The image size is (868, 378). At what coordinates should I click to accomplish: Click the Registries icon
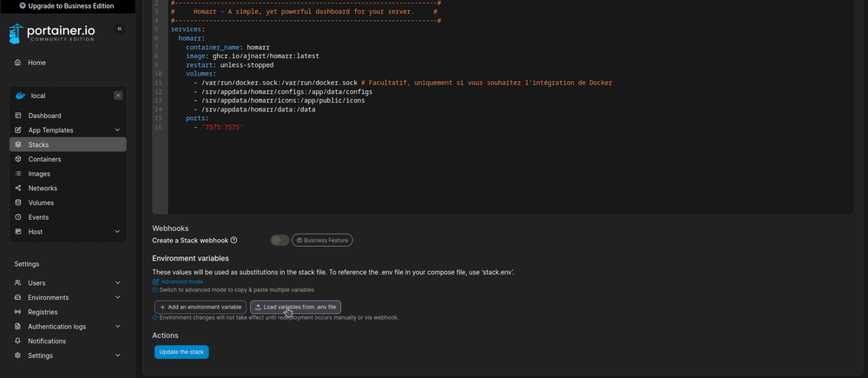click(x=18, y=312)
